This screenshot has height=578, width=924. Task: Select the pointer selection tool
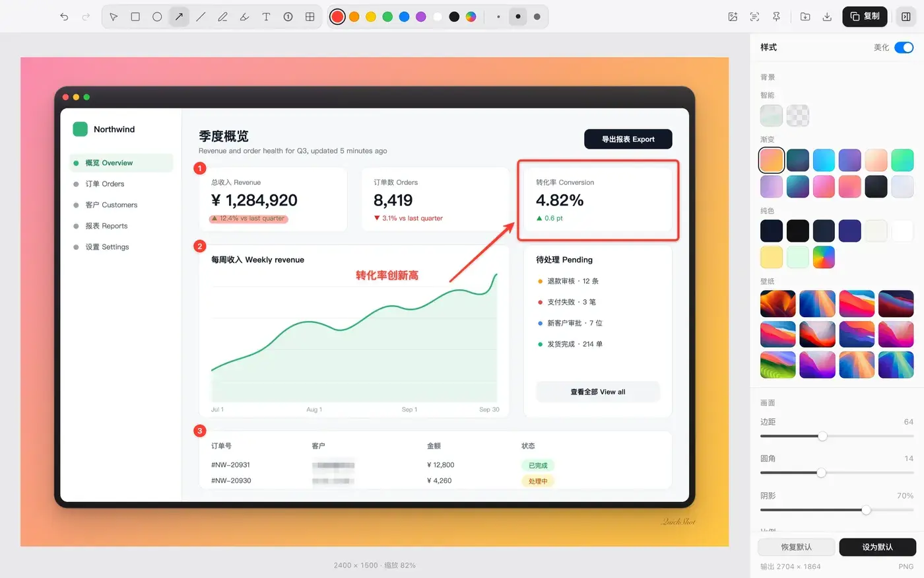114,17
